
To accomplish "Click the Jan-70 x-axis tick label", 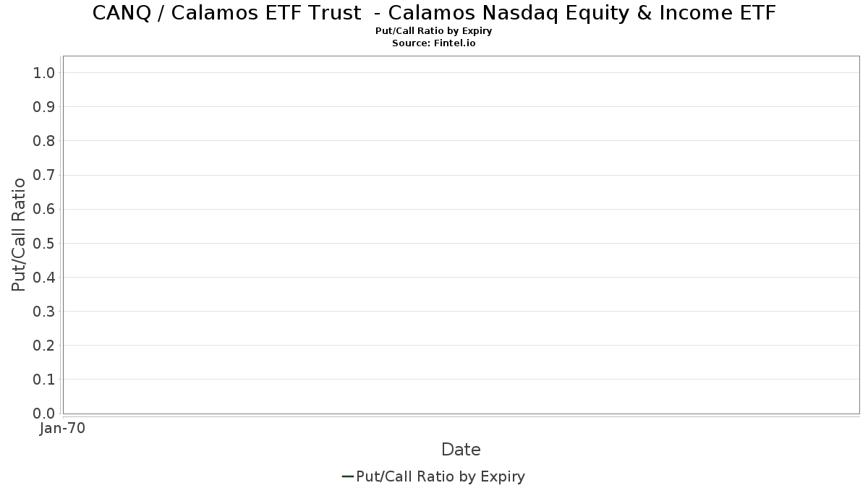I will [63, 429].
